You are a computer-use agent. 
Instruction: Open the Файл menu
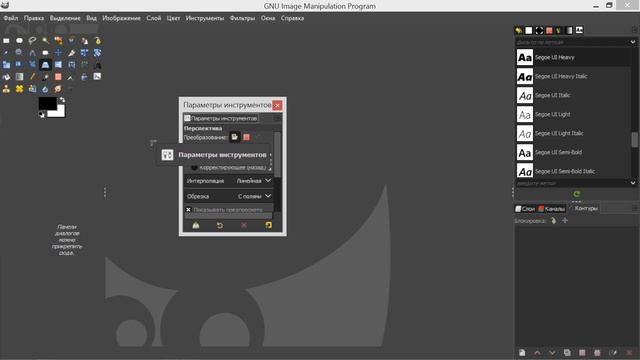[x=11, y=18]
